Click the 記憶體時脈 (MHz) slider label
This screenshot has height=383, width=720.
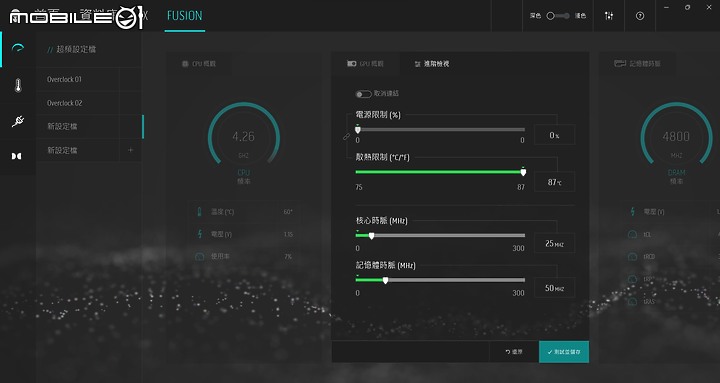click(385, 265)
